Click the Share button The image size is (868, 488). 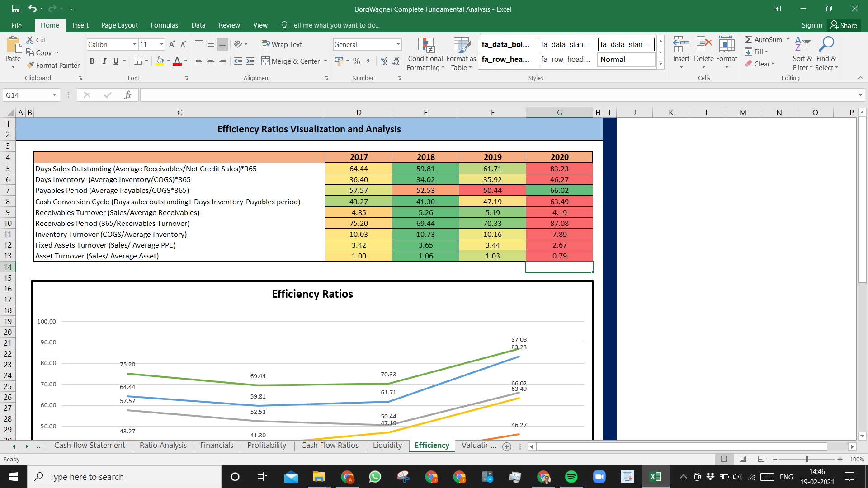click(844, 25)
